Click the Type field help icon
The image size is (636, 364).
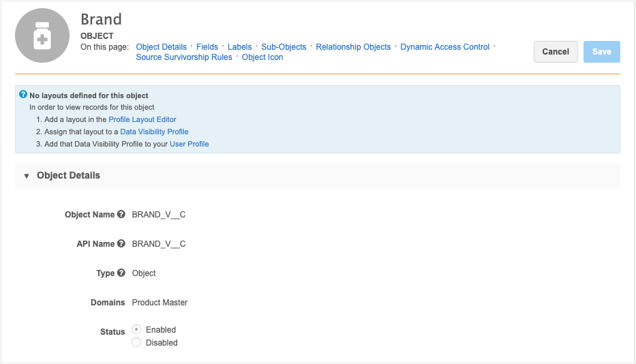(x=121, y=273)
